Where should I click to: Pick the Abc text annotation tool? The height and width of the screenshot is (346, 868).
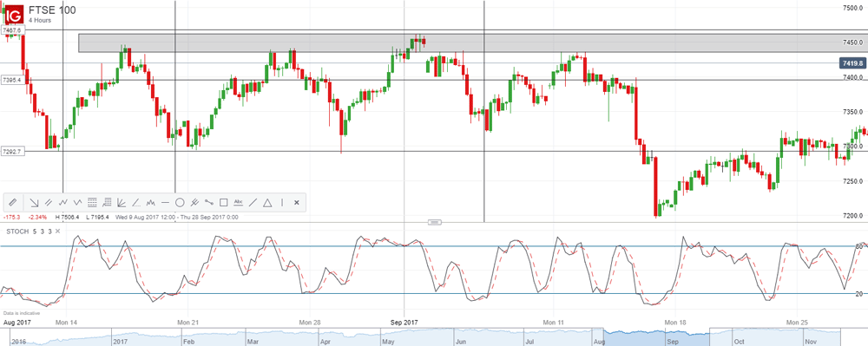point(238,202)
